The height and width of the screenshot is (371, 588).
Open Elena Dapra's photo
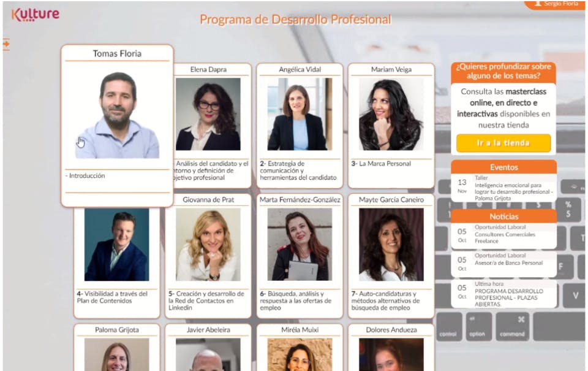click(208, 114)
